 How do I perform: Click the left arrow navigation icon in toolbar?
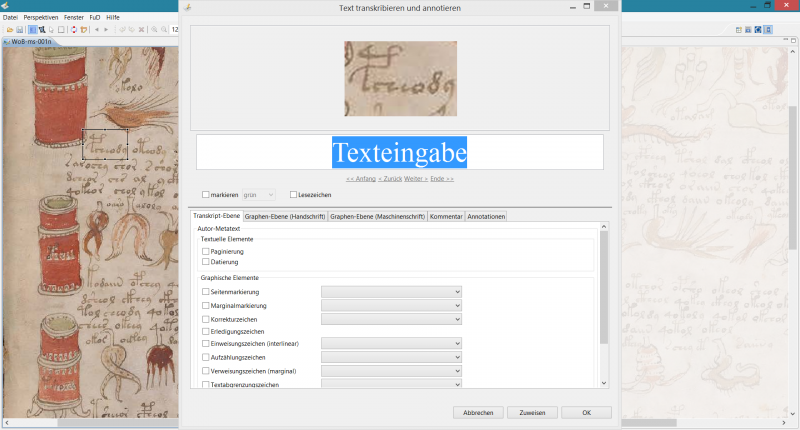click(x=96, y=30)
